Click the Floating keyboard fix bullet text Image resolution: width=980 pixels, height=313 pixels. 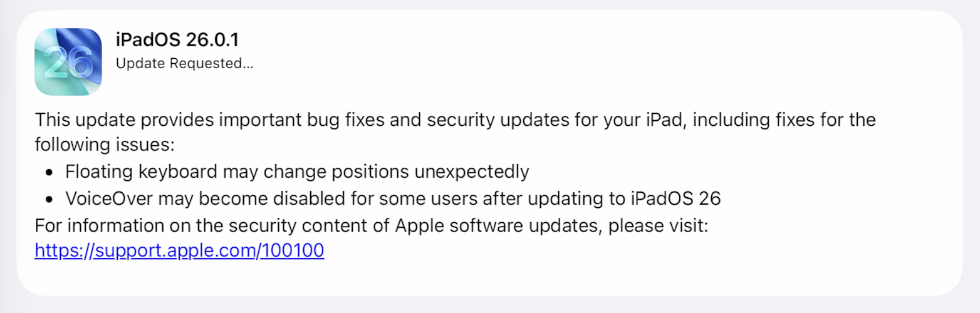point(297,172)
